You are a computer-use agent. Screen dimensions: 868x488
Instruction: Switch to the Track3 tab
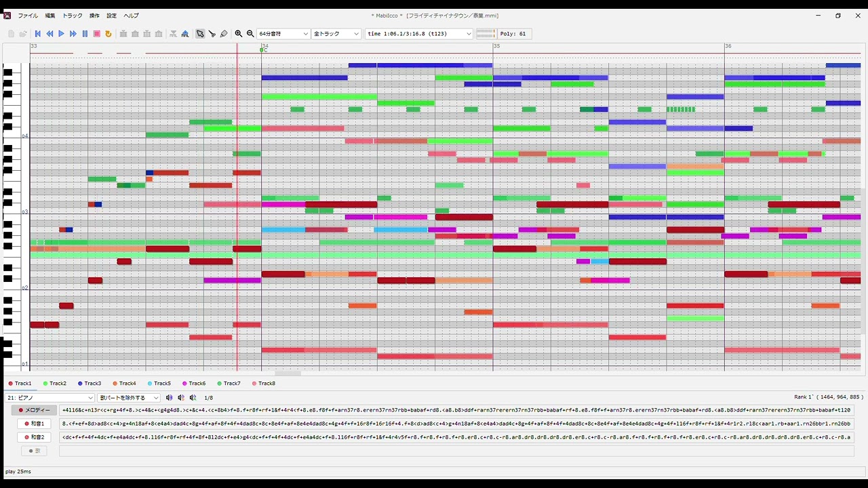[89, 384]
